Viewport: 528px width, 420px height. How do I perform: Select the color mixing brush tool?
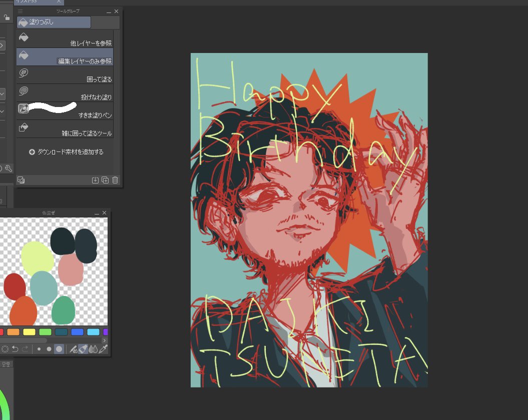[x=73, y=349]
